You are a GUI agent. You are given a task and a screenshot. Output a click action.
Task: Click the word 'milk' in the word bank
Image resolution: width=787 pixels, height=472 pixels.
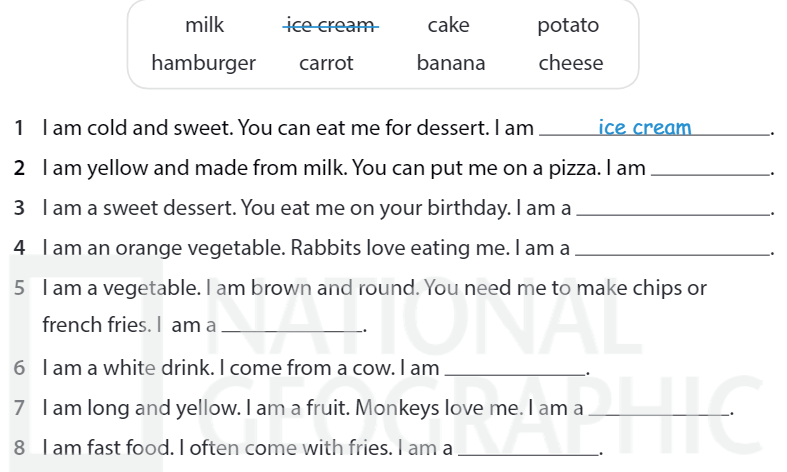click(205, 25)
